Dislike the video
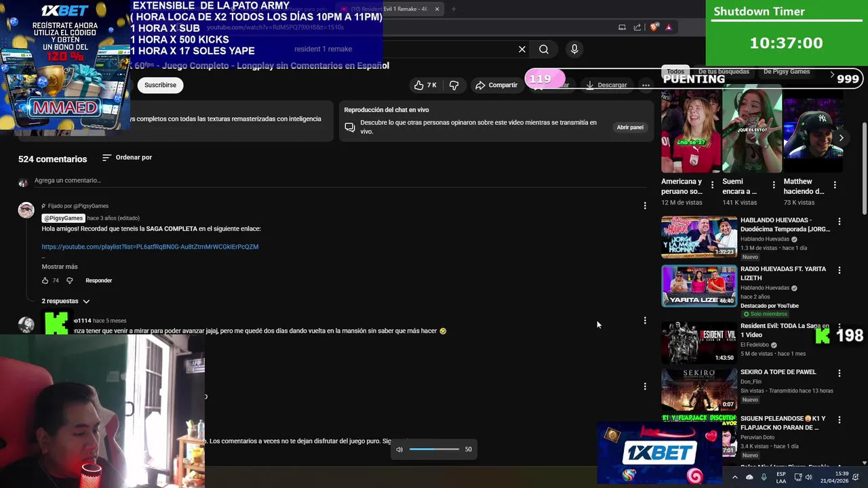Screen dimensions: 868x488 coord(454,85)
